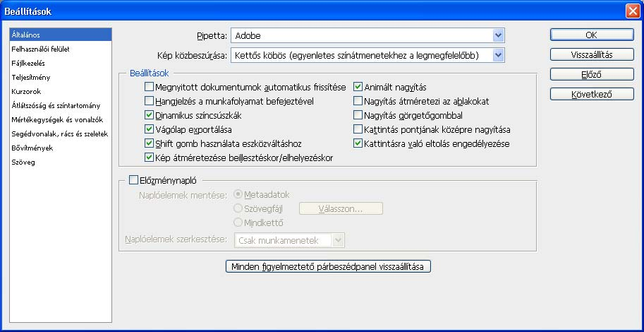Image resolution: width=644 pixels, height=332 pixels.
Task: Enable Megnyitott dokumentumok automatikus frissítése
Action: coord(149,87)
